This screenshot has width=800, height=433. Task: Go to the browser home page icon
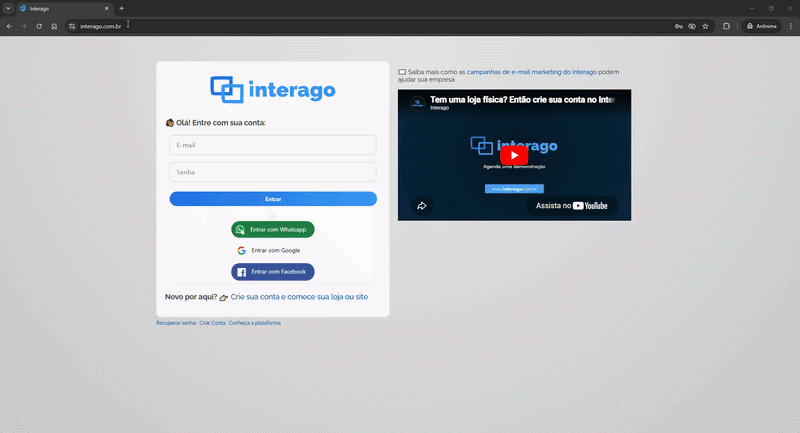[54, 26]
